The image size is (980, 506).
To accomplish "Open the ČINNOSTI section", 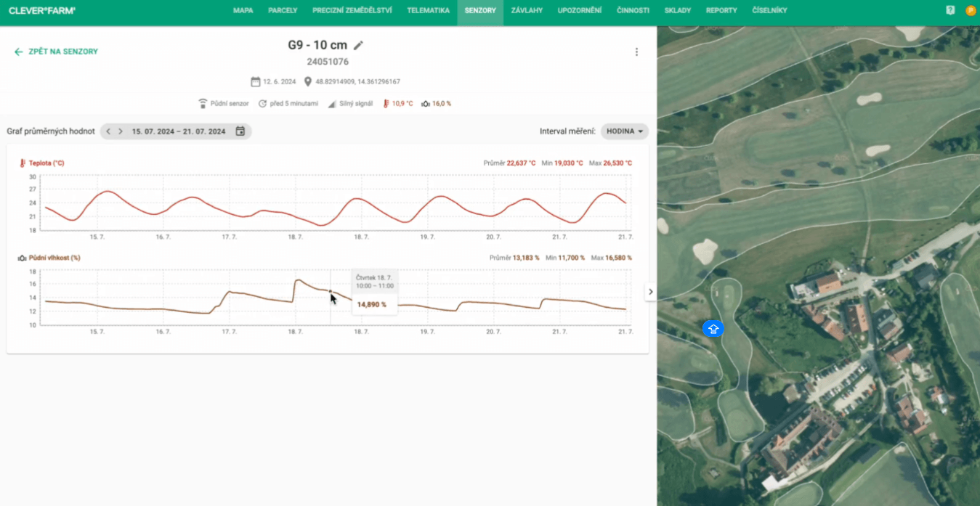I will pos(633,11).
